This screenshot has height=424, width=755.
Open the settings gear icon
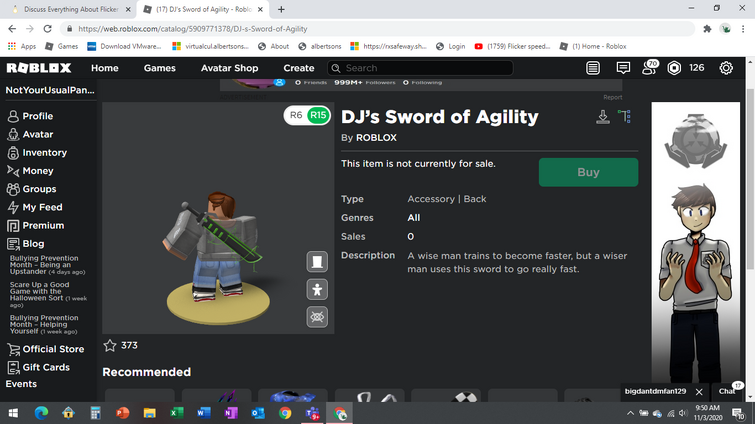pos(726,68)
